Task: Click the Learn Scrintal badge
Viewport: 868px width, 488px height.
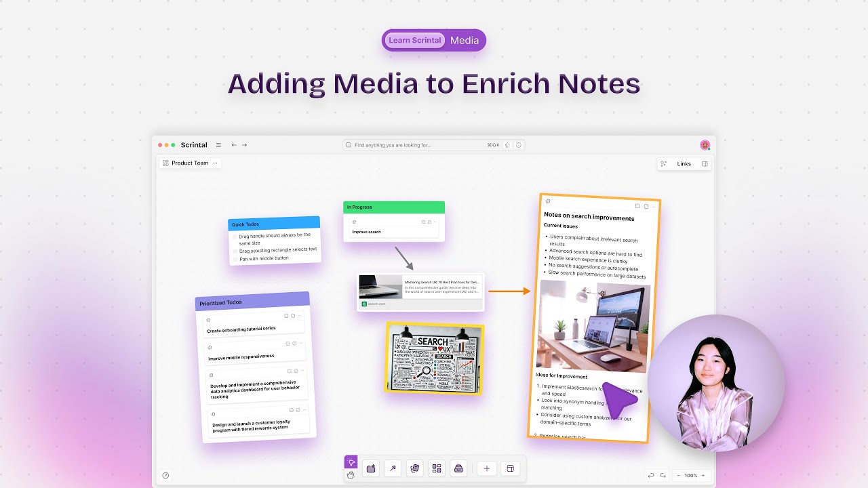Action: (415, 40)
